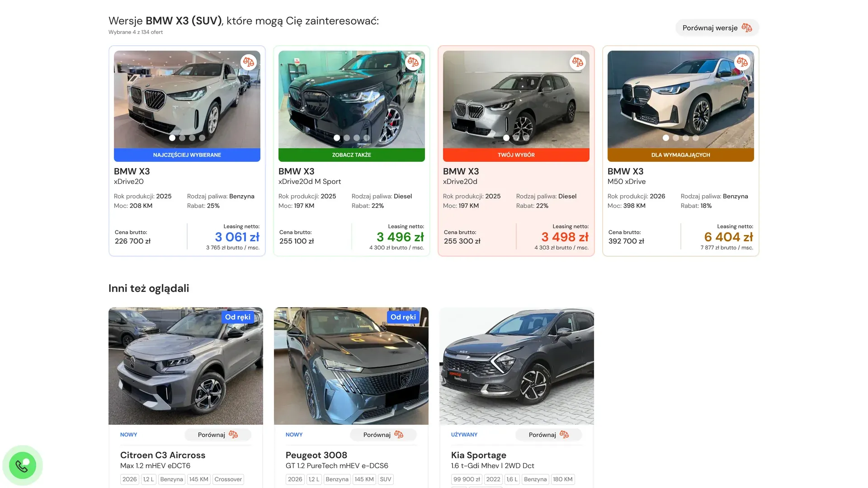Open the green phone call widget

pos(22,465)
